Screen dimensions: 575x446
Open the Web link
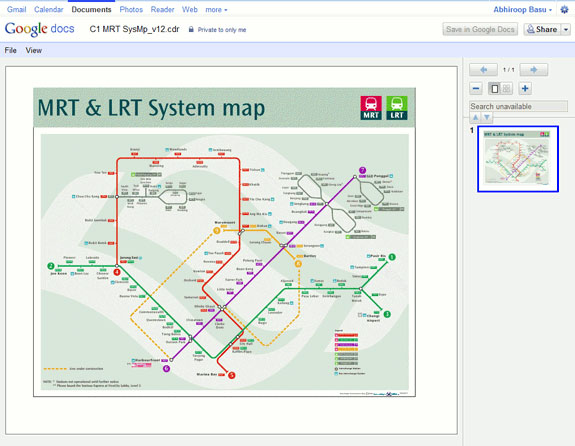(190, 10)
